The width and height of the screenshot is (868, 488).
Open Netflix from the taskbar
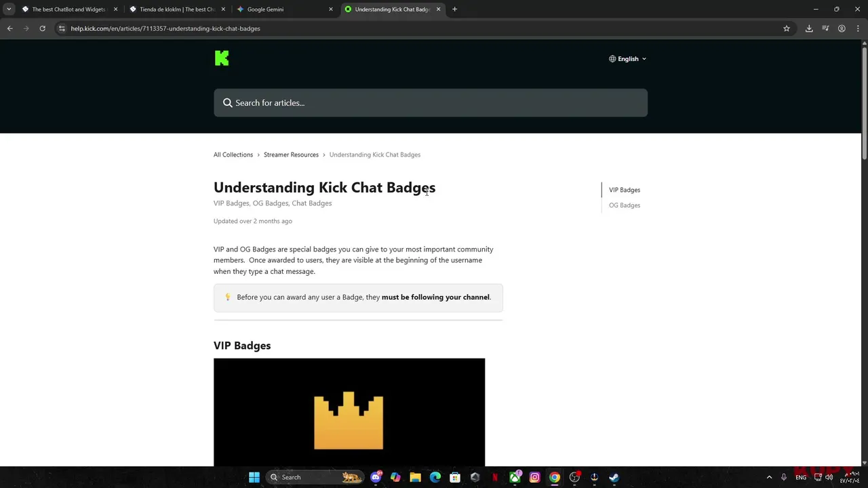(495, 477)
